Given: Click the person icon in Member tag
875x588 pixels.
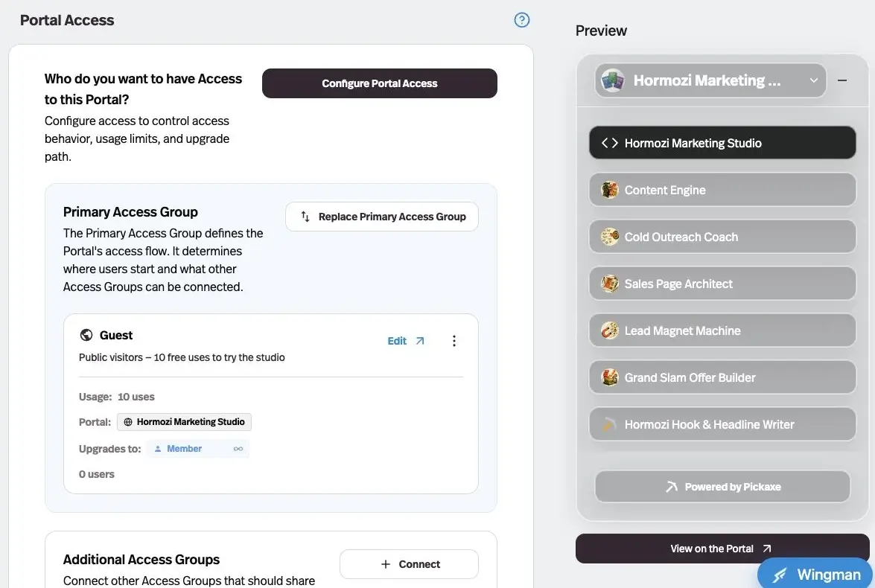Looking at the screenshot, I should click(x=158, y=449).
